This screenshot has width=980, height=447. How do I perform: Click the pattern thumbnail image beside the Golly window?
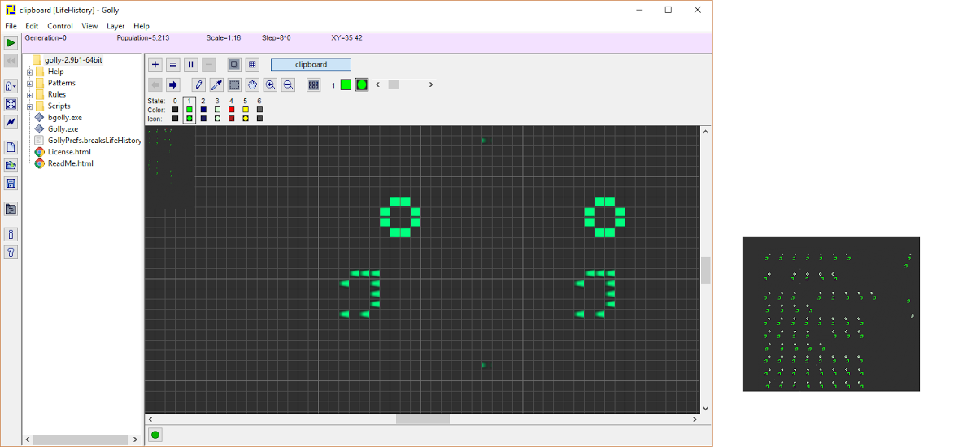pyautogui.click(x=830, y=314)
